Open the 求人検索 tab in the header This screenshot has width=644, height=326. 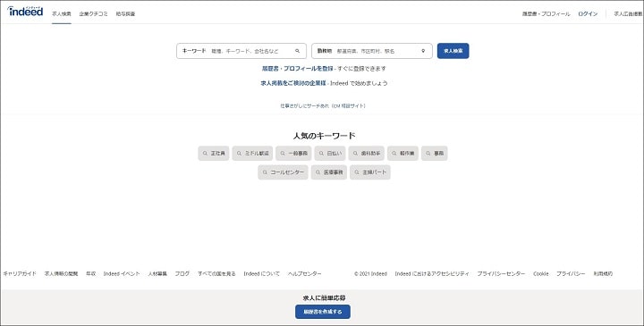click(62, 14)
